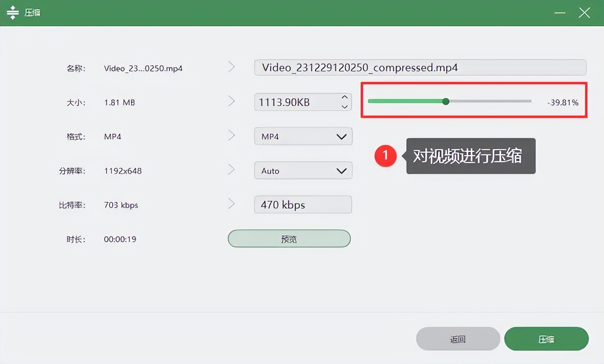
Task: Start compression with the green 压缩 button
Action: pyautogui.click(x=546, y=339)
